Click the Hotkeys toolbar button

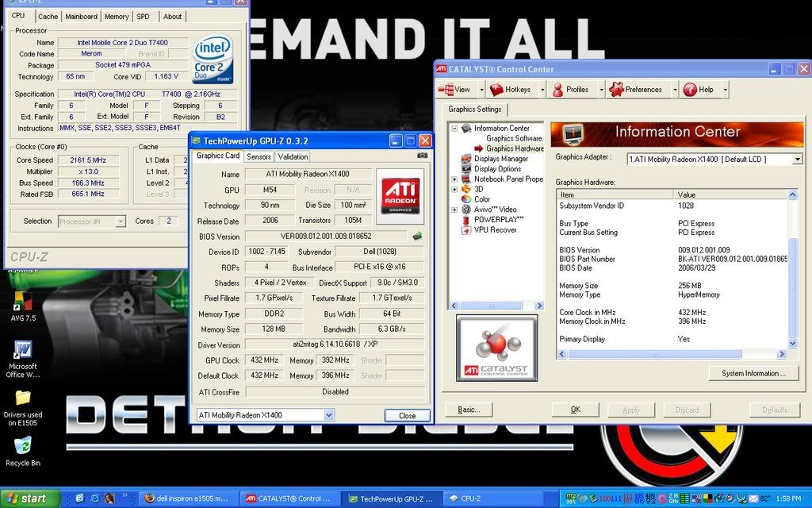pos(511,90)
